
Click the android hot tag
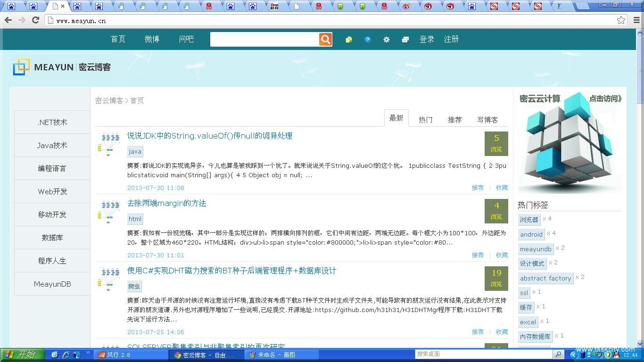pyautogui.click(x=531, y=234)
